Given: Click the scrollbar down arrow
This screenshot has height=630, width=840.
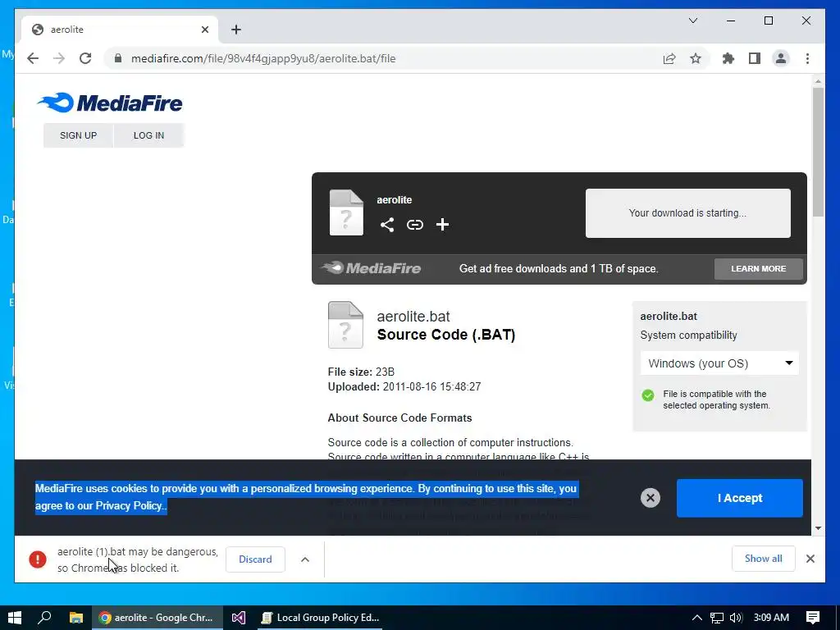Looking at the screenshot, I should [818, 528].
